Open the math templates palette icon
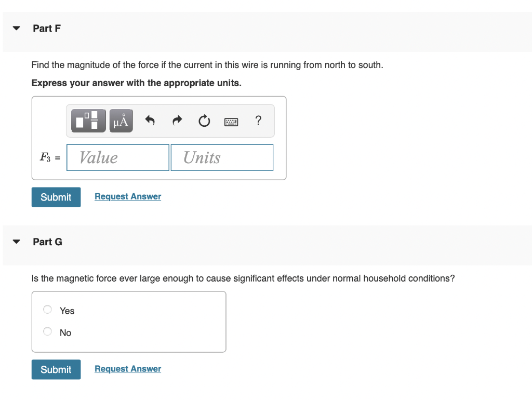This screenshot has width=532, height=400. [88, 121]
